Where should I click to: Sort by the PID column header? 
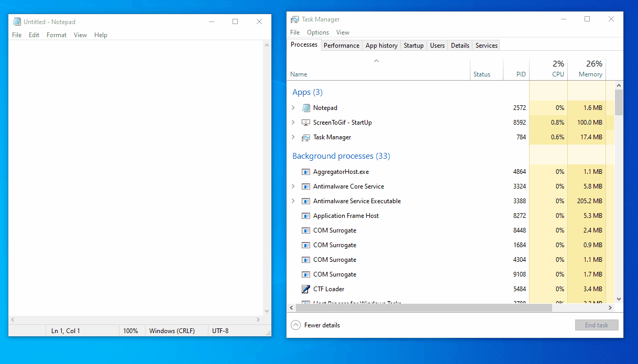click(516, 69)
